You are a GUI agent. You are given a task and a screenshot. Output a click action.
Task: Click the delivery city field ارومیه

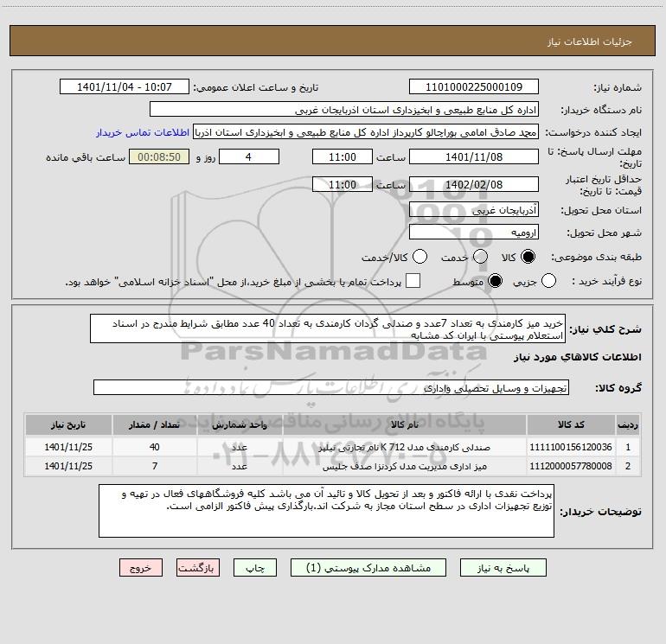[474, 233]
